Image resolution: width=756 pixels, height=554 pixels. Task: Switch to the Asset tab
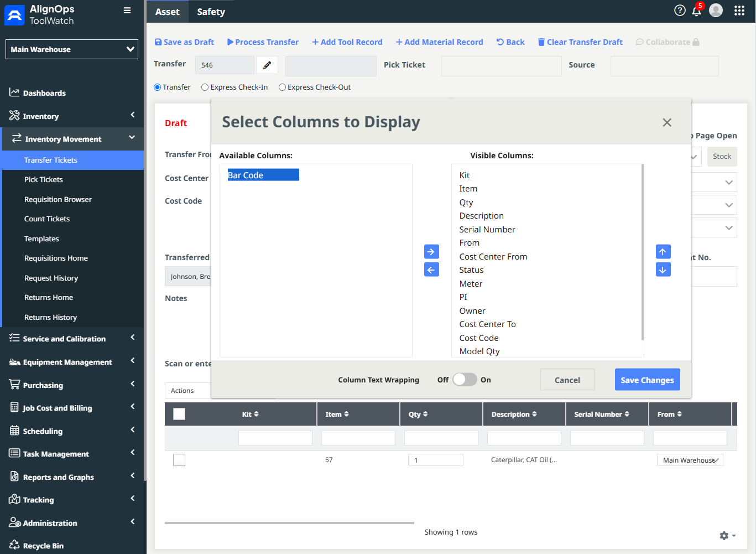pyautogui.click(x=168, y=12)
